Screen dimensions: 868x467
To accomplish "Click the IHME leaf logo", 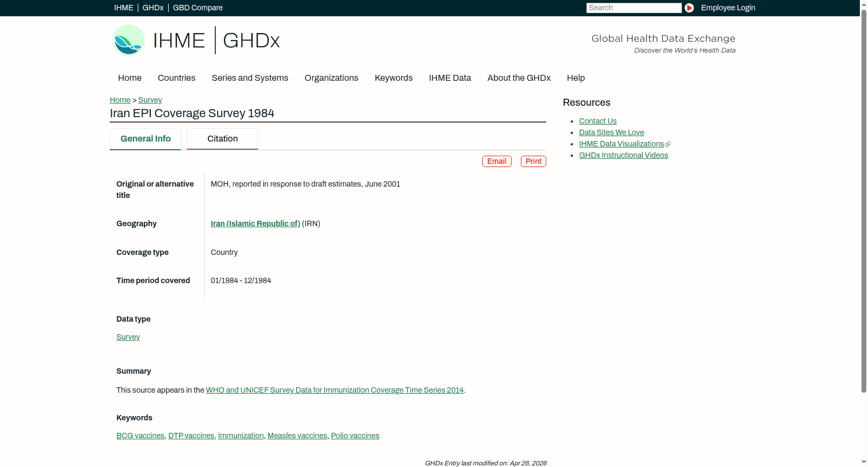I will click(129, 40).
